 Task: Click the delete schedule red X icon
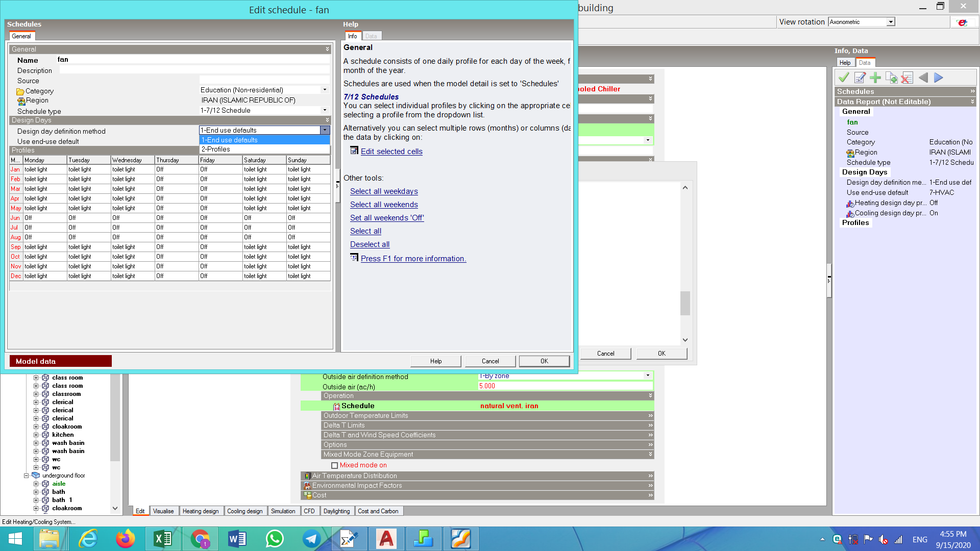point(907,78)
